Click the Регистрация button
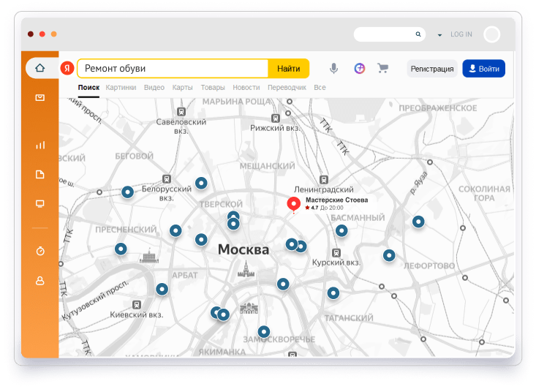The width and height of the screenshot is (536, 392). 432,69
